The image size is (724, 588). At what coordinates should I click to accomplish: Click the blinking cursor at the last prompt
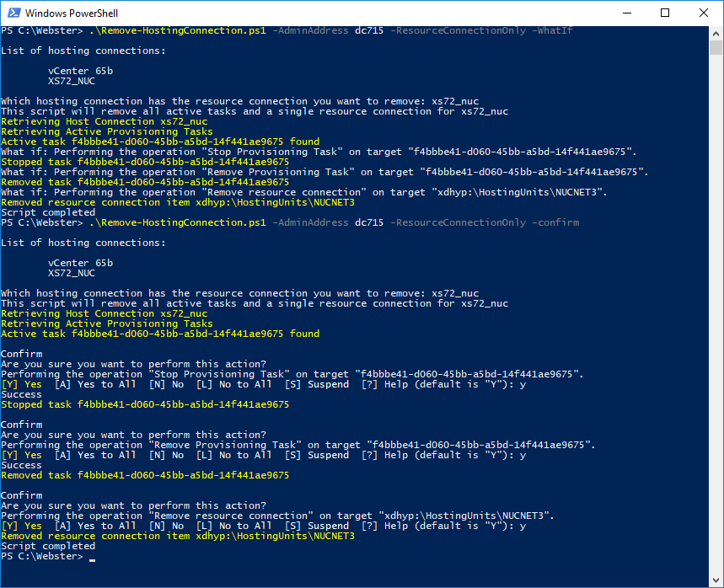pyautogui.click(x=92, y=557)
